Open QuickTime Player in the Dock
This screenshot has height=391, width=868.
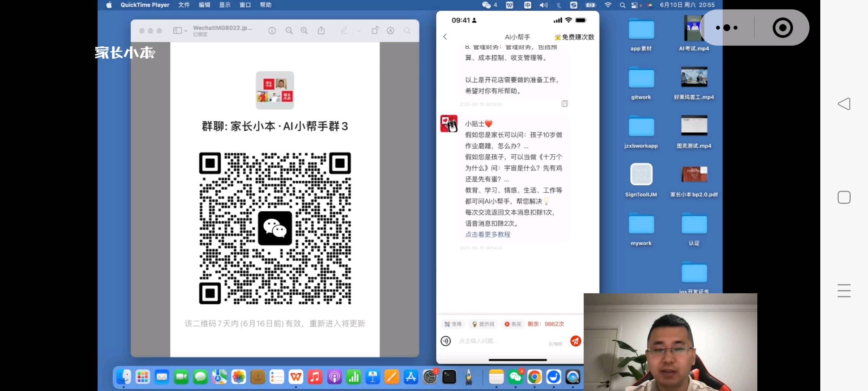click(x=573, y=377)
